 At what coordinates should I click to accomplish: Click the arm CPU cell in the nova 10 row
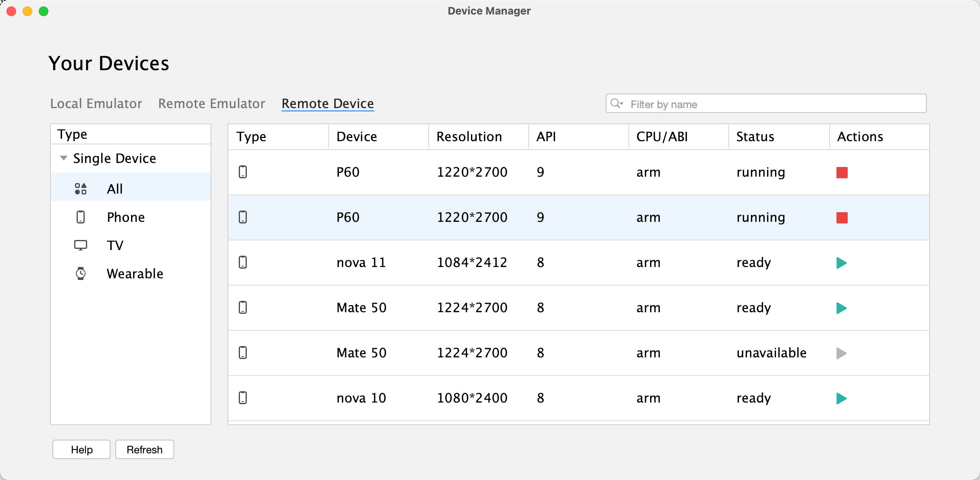[648, 398]
